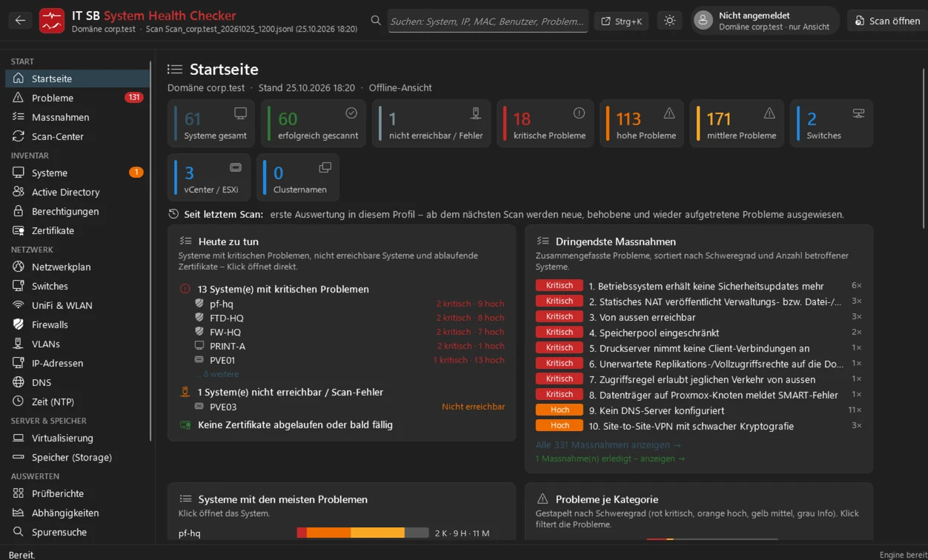The image size is (928, 560).
Task: Open Active Directory in the sidebar
Action: click(x=77, y=192)
